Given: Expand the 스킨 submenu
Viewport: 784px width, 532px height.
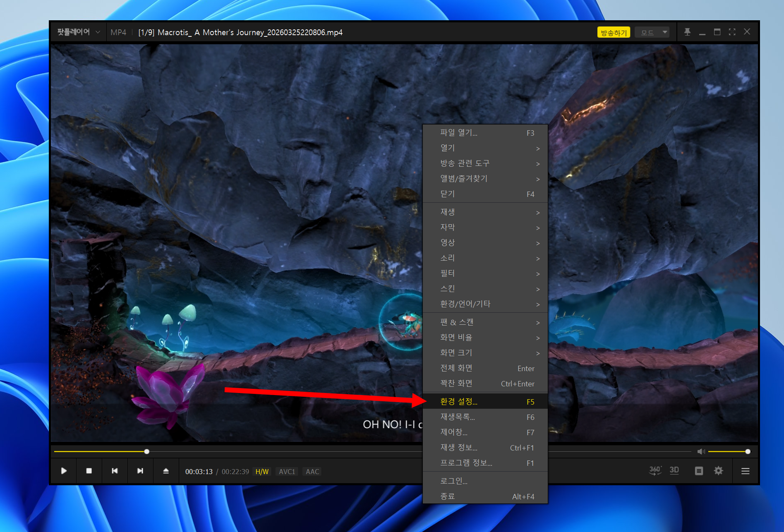Looking at the screenshot, I should point(485,289).
